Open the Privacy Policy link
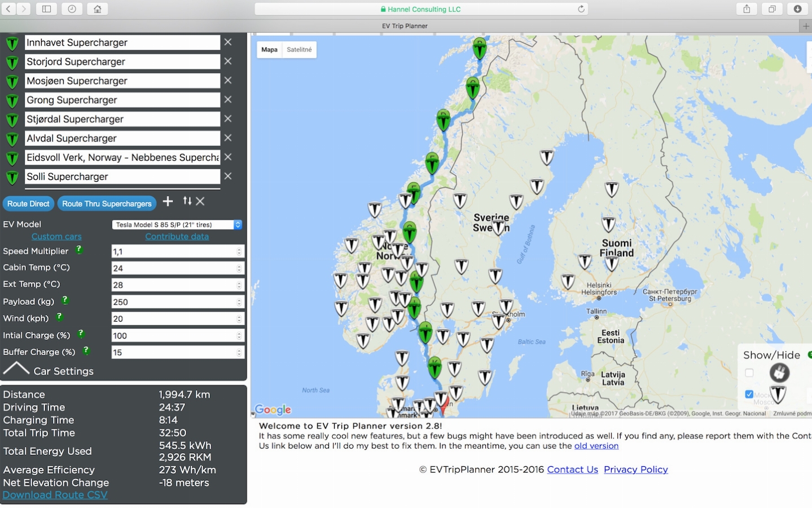812x508 pixels. pyautogui.click(x=636, y=470)
